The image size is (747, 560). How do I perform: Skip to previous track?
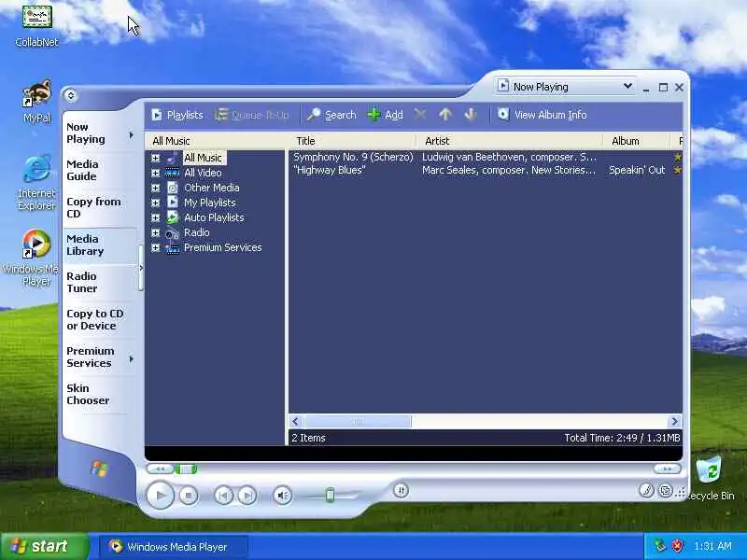[223, 496]
